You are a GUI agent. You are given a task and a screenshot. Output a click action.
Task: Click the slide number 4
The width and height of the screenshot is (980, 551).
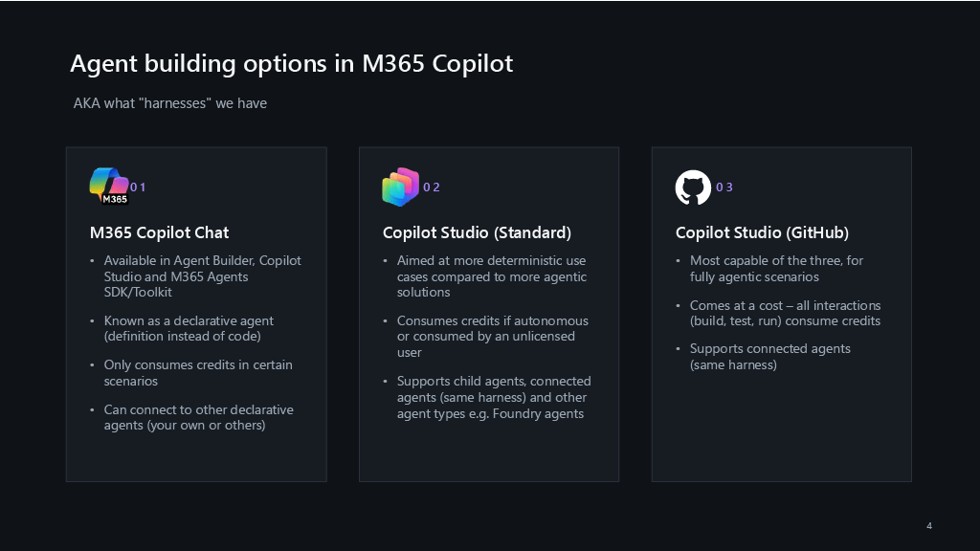(929, 526)
